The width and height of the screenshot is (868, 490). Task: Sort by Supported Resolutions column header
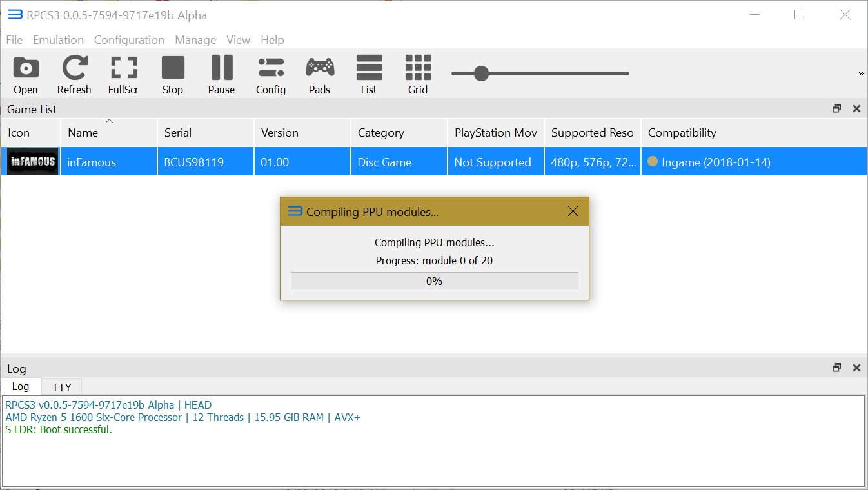click(x=593, y=133)
